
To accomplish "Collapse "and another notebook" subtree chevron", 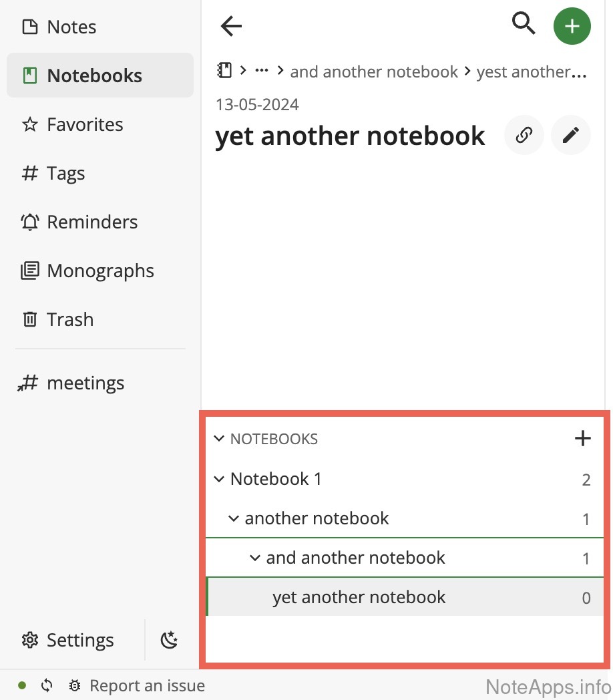I will coord(255,558).
